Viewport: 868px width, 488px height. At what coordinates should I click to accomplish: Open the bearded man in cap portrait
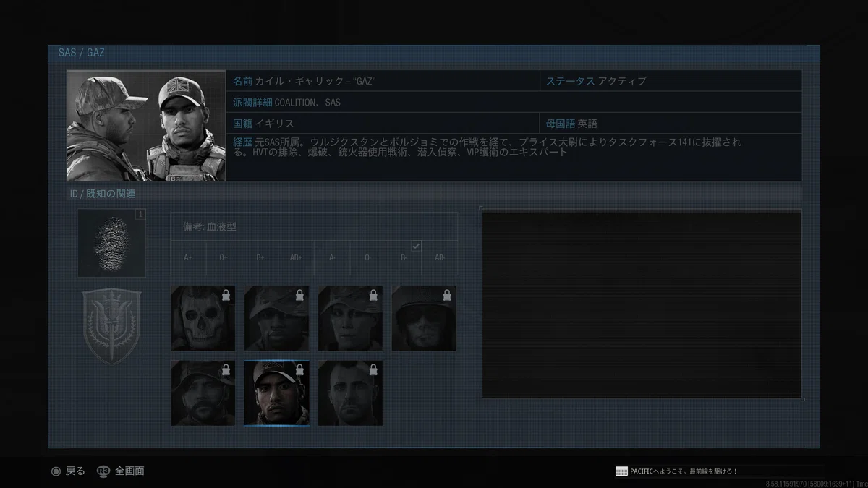tap(203, 393)
